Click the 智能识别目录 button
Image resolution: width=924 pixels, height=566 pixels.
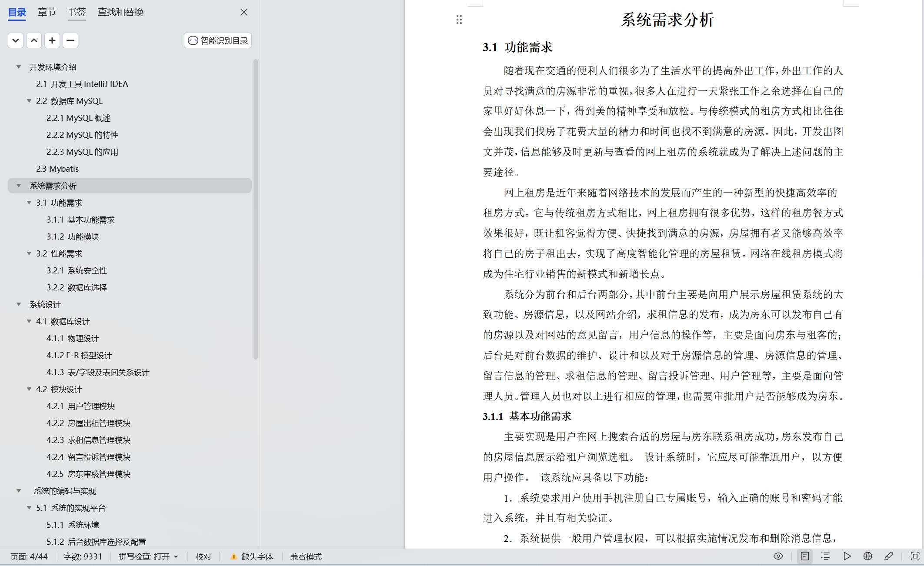[x=218, y=40]
